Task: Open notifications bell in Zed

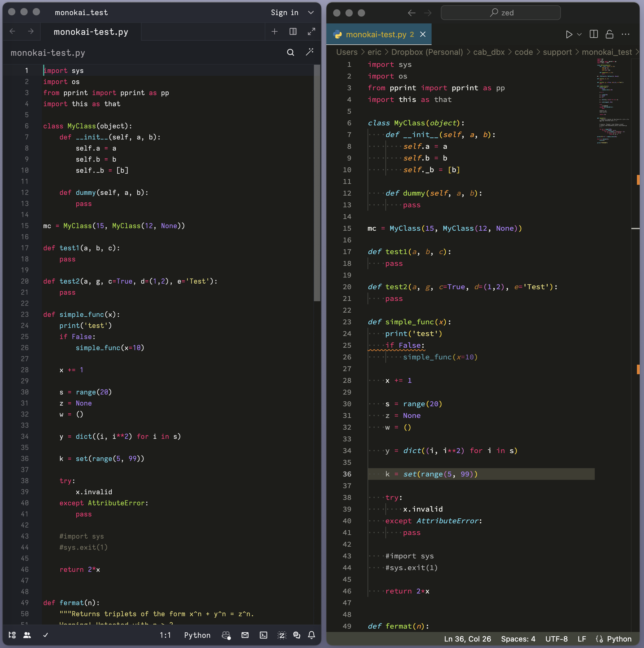Action: pos(312,635)
